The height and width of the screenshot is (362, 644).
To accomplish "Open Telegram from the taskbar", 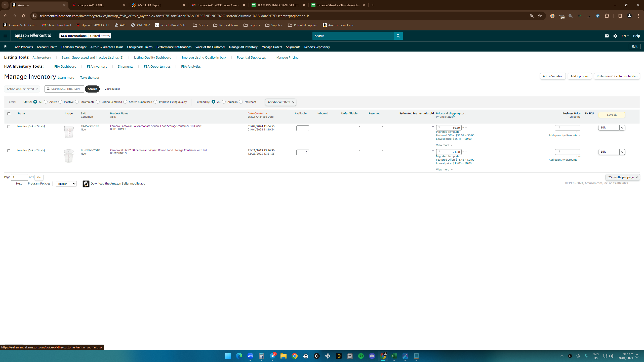I will coord(272,356).
